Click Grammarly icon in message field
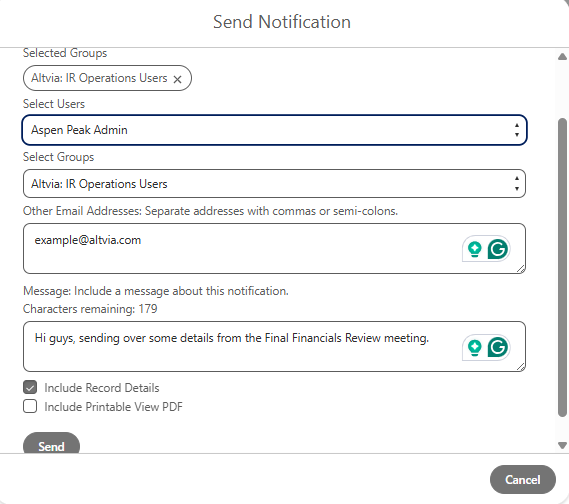 point(497,347)
